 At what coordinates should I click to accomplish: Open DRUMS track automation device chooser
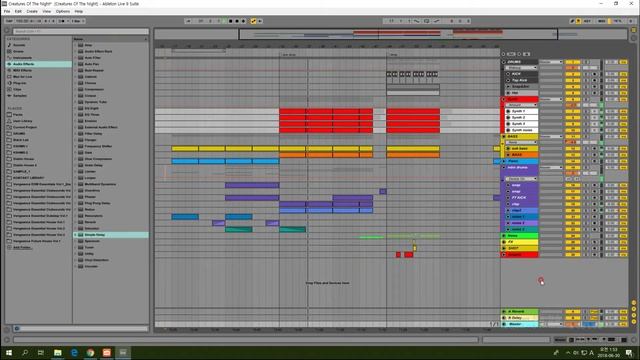tap(521, 68)
